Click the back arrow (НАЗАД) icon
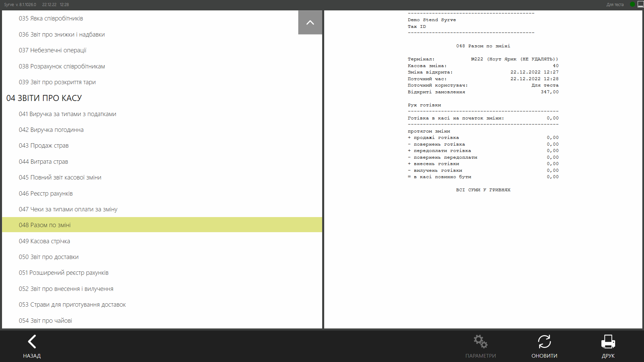 32,342
